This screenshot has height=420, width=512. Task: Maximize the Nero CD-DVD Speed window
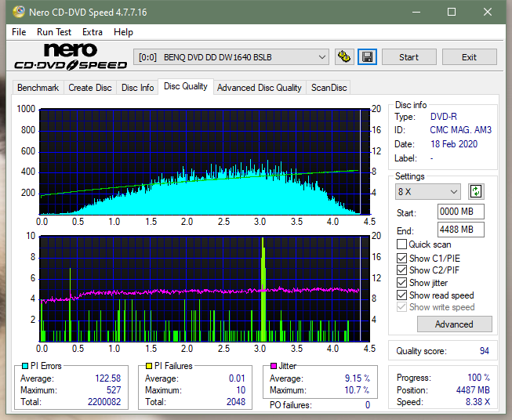click(452, 12)
